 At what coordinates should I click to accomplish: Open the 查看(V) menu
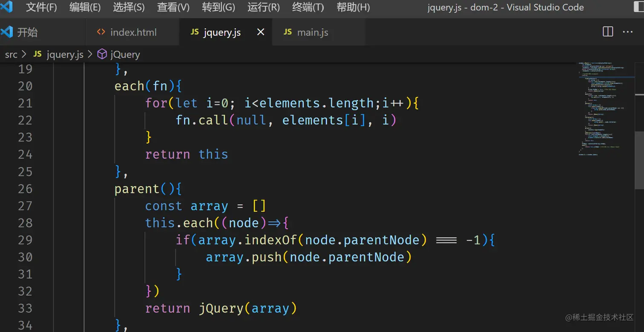tap(173, 7)
